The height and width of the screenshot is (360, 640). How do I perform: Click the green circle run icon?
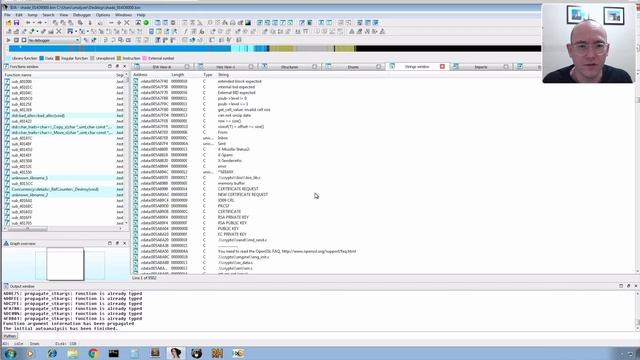tap(146, 23)
